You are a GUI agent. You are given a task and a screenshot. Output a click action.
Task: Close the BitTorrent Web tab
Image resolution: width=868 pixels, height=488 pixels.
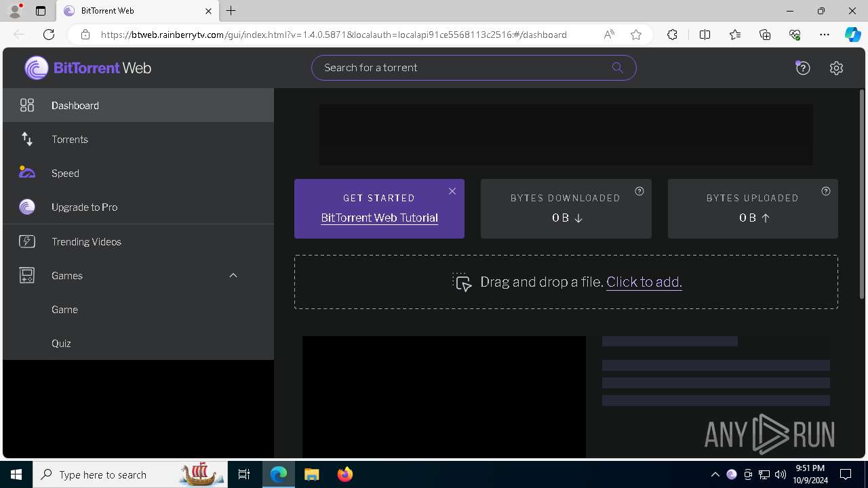[x=208, y=11]
